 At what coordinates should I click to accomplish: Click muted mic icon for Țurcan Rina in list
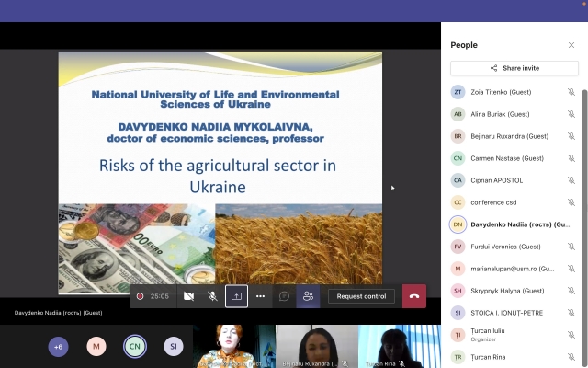[x=571, y=357]
